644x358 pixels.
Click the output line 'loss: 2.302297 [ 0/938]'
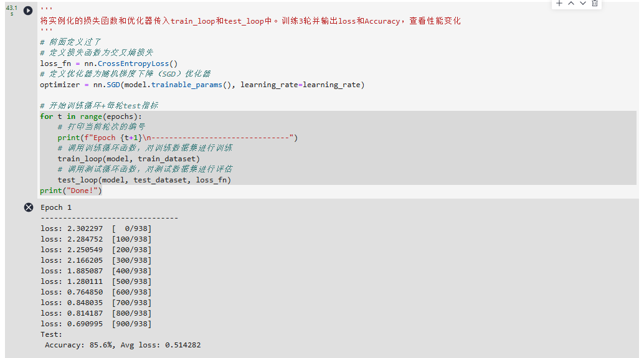point(96,228)
